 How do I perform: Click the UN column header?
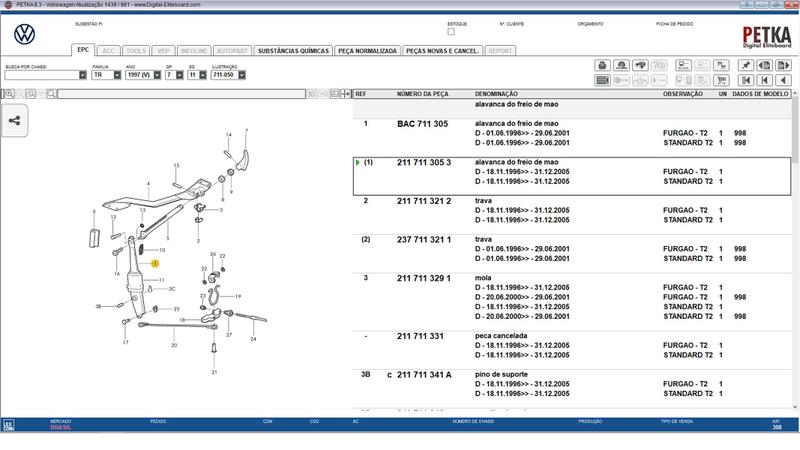[x=722, y=94]
